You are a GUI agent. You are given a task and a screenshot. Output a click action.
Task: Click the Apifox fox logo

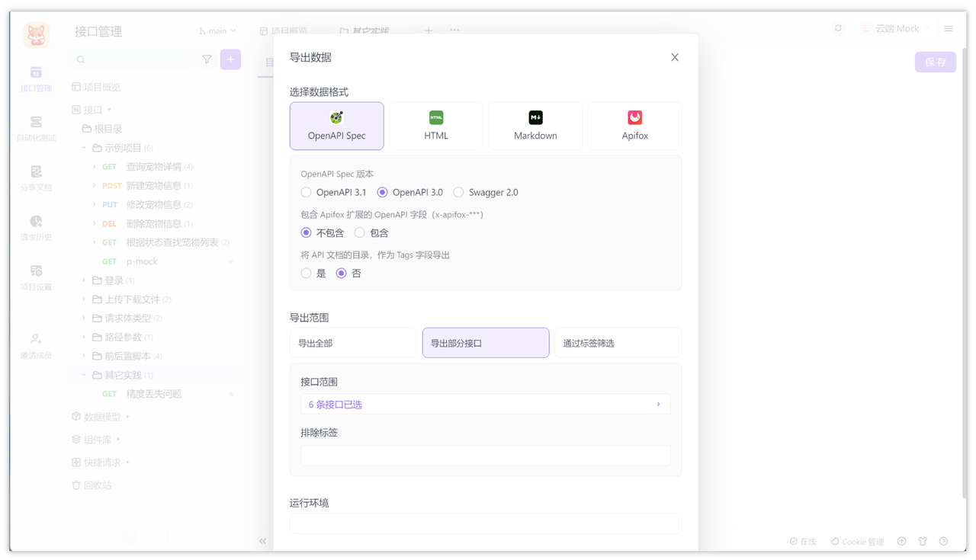point(36,35)
